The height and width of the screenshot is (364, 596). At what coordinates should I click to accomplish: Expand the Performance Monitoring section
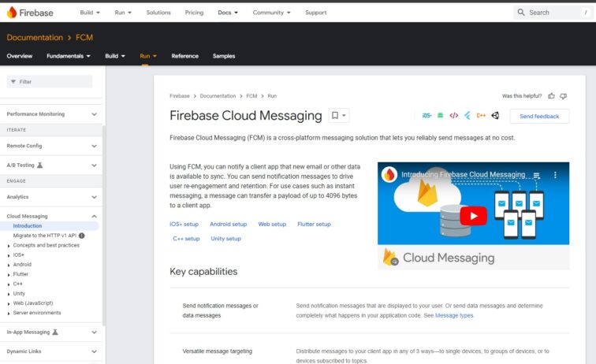94,114
